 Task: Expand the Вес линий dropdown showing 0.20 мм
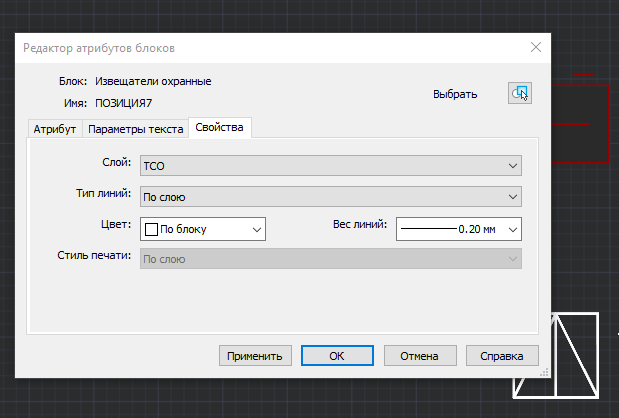click(459, 229)
